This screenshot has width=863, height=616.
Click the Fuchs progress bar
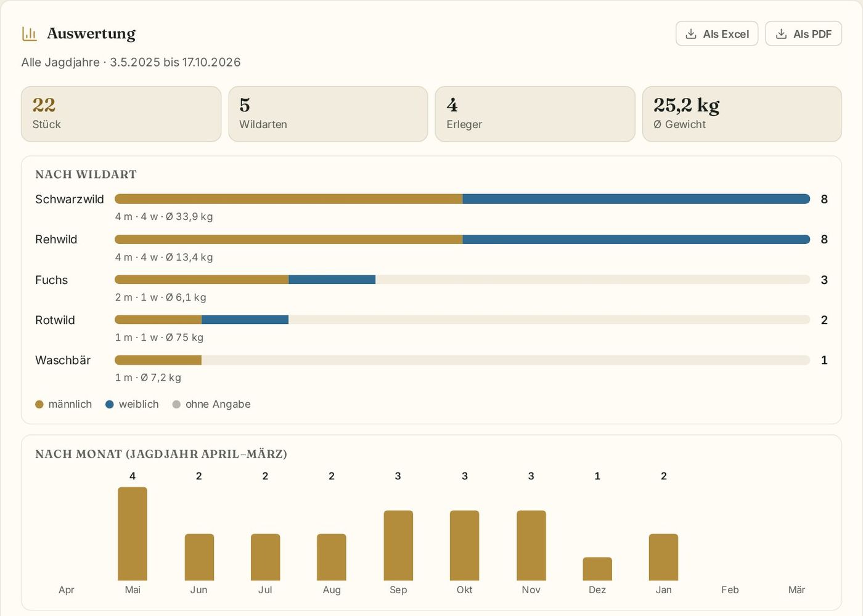462,280
